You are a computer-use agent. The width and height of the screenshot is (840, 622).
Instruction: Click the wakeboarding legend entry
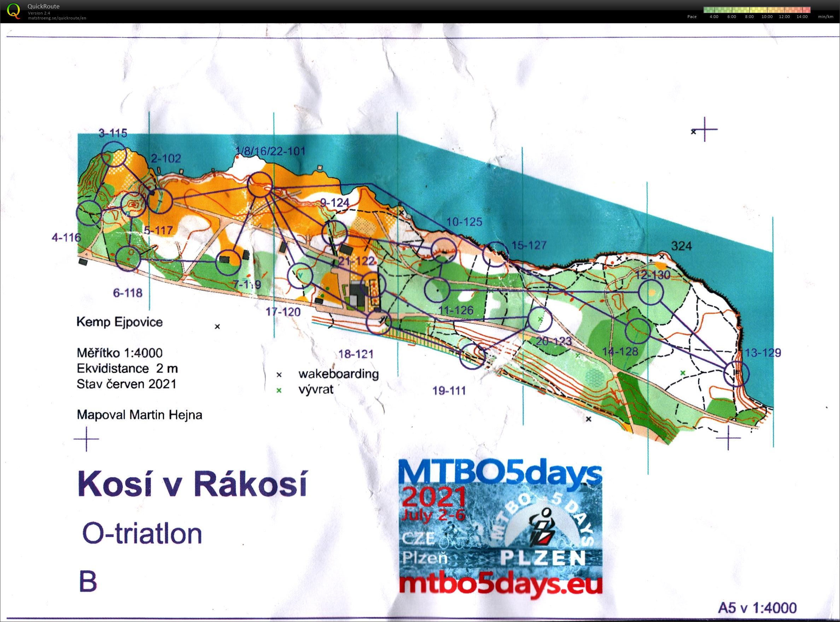click(x=339, y=374)
